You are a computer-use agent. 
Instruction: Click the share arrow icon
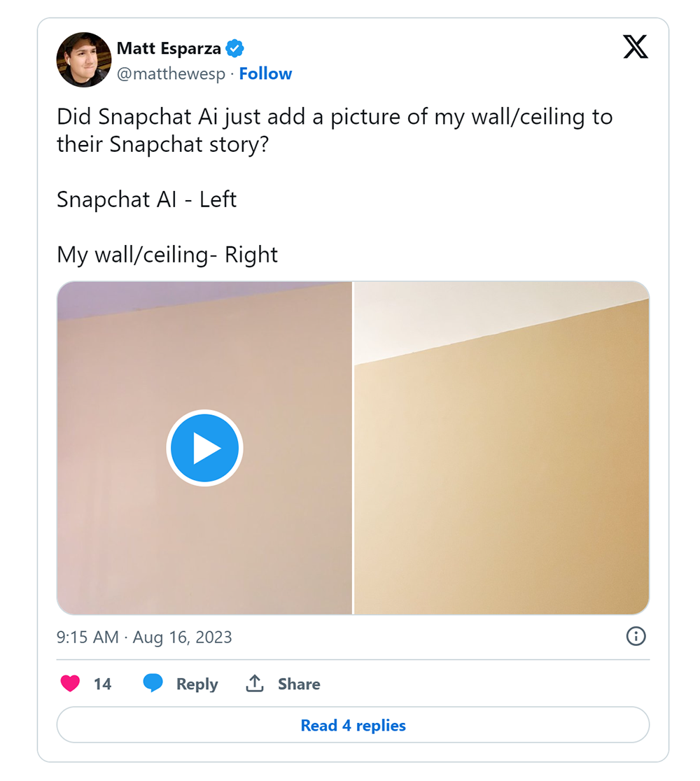[254, 684]
